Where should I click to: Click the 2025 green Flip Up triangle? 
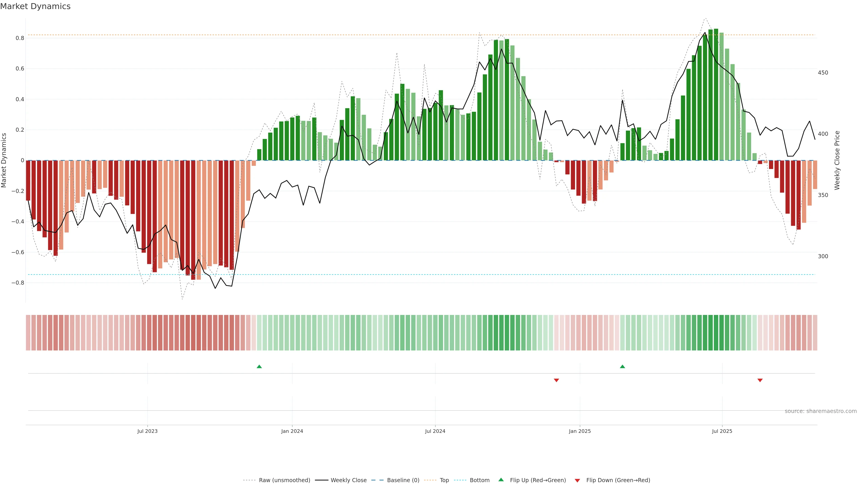pos(622,366)
